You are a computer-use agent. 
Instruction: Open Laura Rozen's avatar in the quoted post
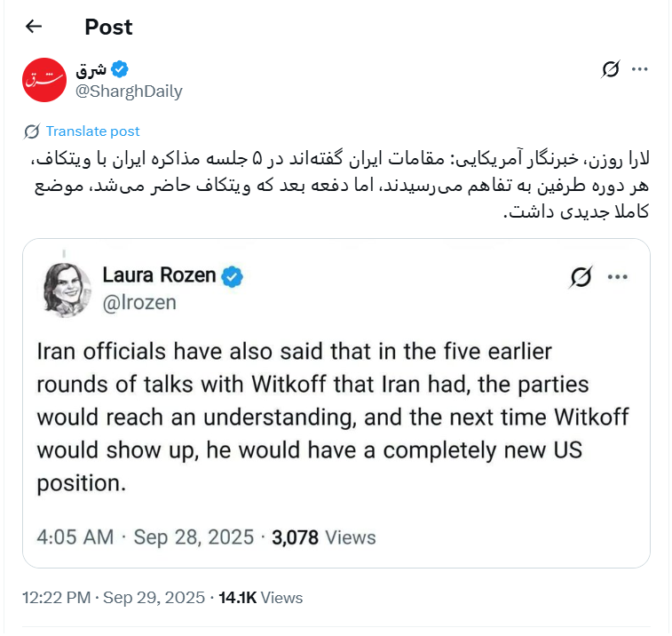(x=67, y=288)
